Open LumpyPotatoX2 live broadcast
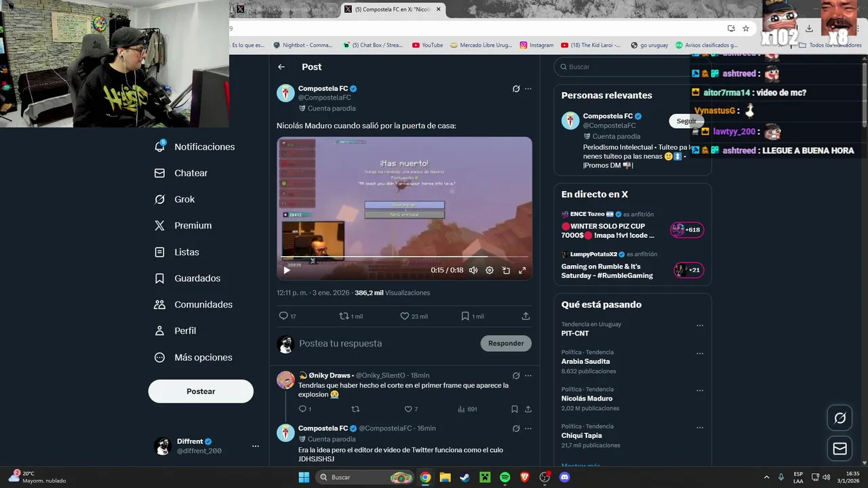The width and height of the screenshot is (868, 488). 633,266
